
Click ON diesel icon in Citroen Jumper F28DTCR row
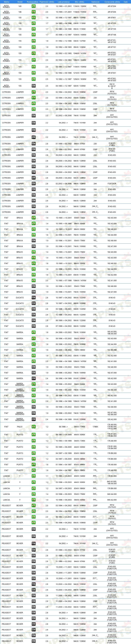pyautogui.click(x=34, y=184)
